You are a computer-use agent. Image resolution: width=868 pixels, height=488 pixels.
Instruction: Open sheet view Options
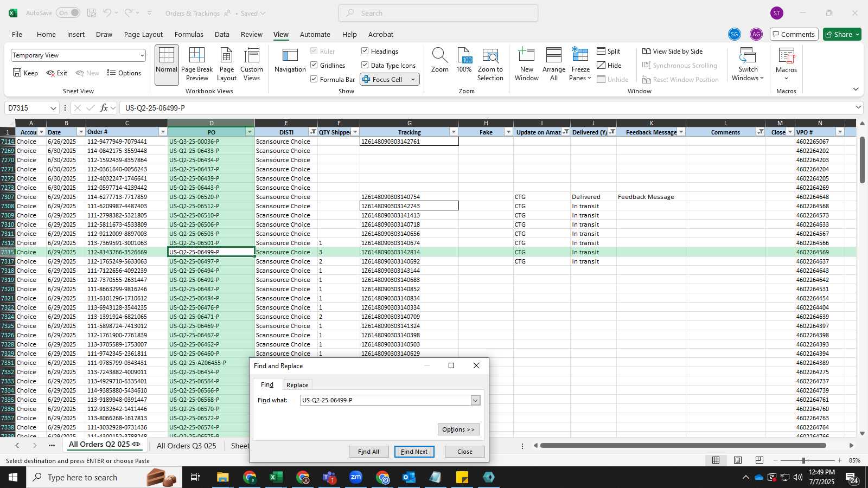click(124, 73)
